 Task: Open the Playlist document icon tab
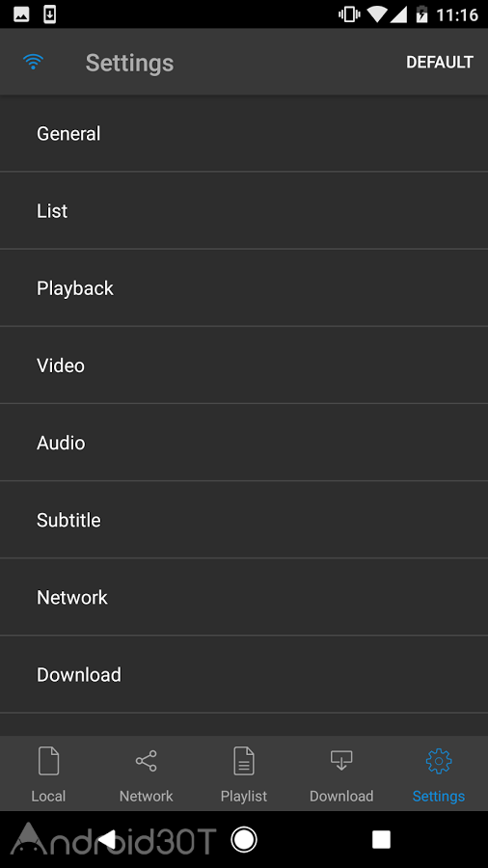[x=244, y=761]
